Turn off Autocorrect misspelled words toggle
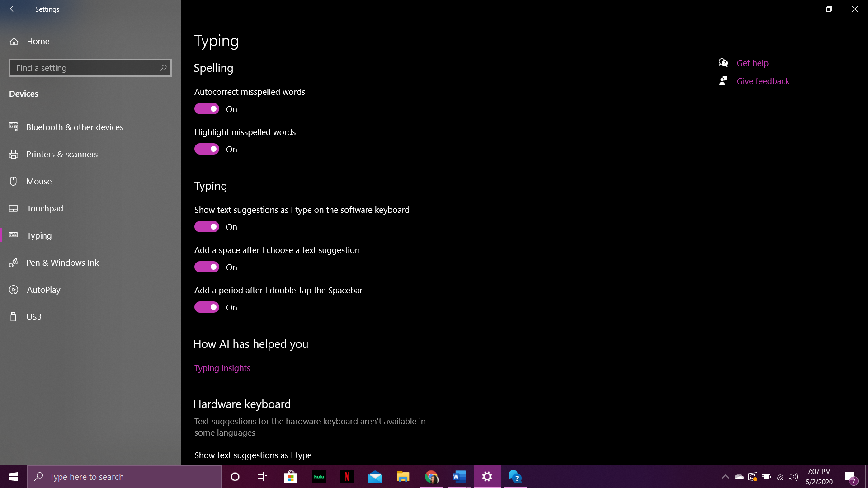The height and width of the screenshot is (488, 868). tap(207, 109)
